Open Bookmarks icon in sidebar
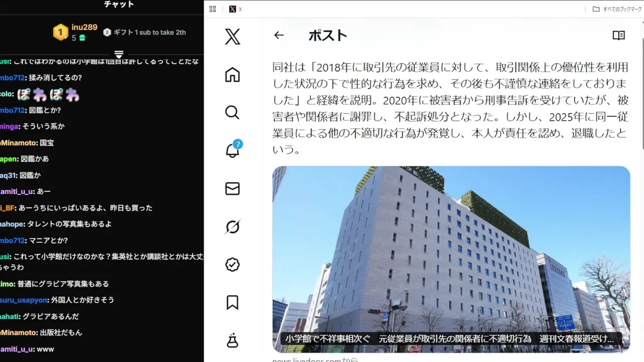The image size is (644, 362). point(232,302)
